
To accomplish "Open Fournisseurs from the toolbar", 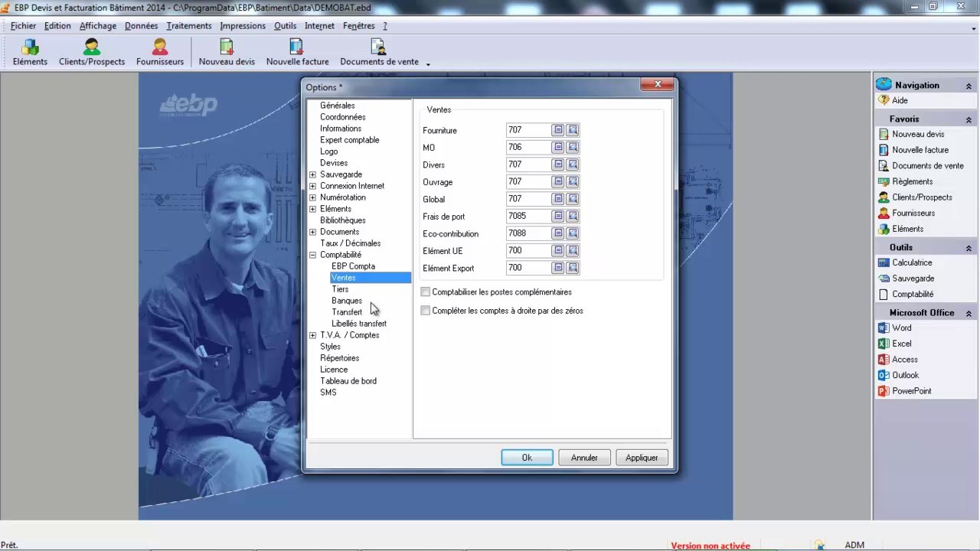I will 159,52.
